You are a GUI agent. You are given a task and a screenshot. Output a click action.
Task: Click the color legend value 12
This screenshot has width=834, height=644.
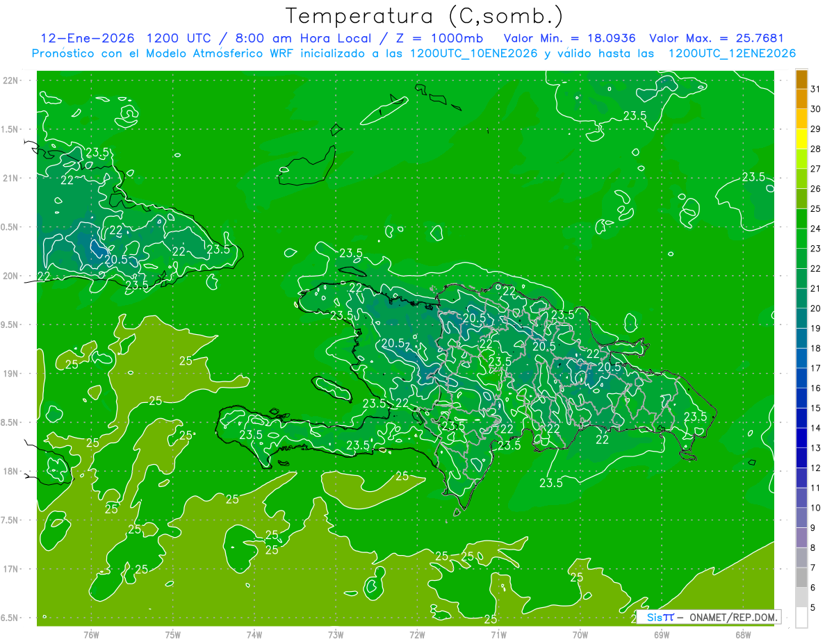(x=816, y=468)
